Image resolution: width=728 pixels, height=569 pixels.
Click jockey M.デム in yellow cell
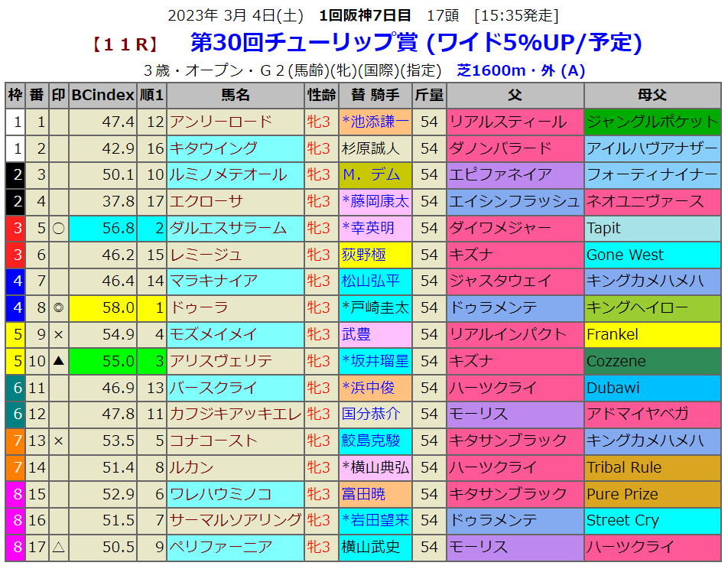coord(372,175)
